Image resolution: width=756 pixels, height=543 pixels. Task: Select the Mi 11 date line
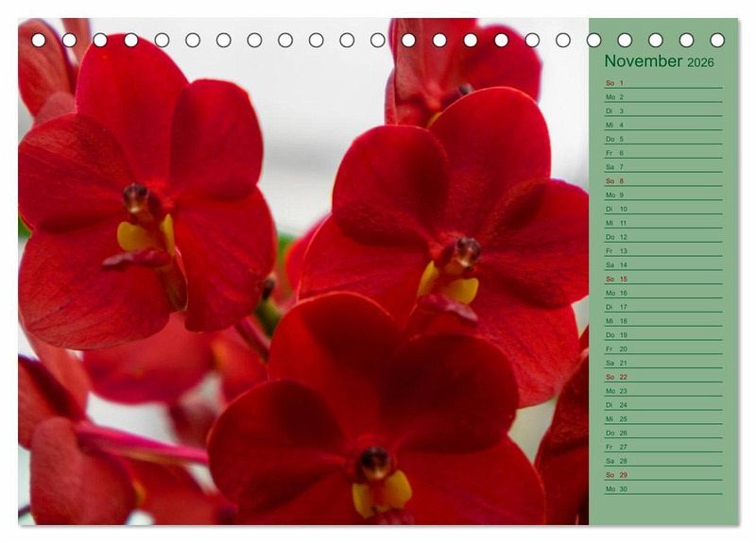pyautogui.click(x=662, y=223)
